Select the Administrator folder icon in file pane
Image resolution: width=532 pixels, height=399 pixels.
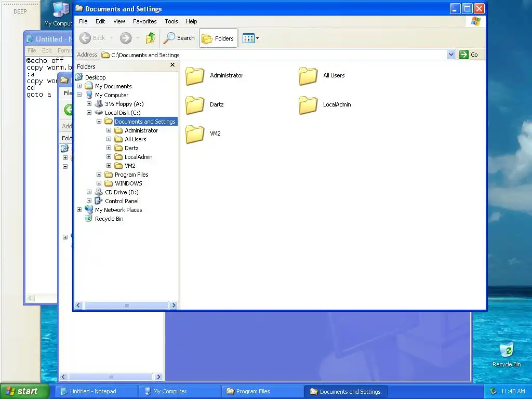tap(195, 76)
